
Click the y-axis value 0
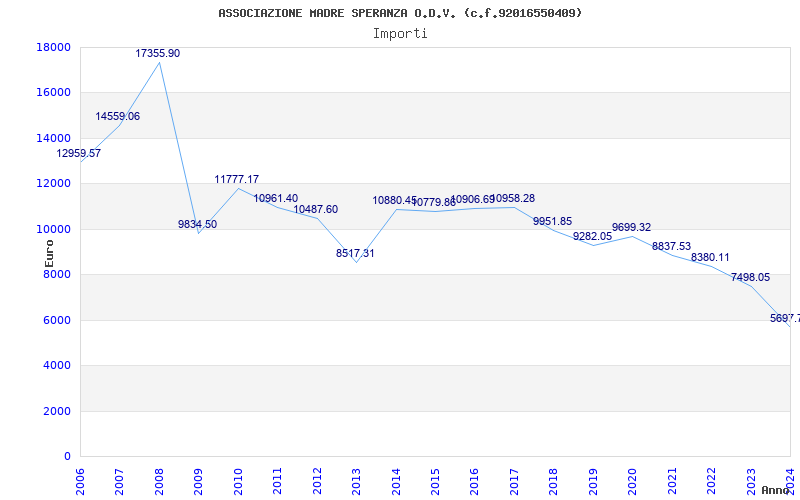[x=67, y=457]
